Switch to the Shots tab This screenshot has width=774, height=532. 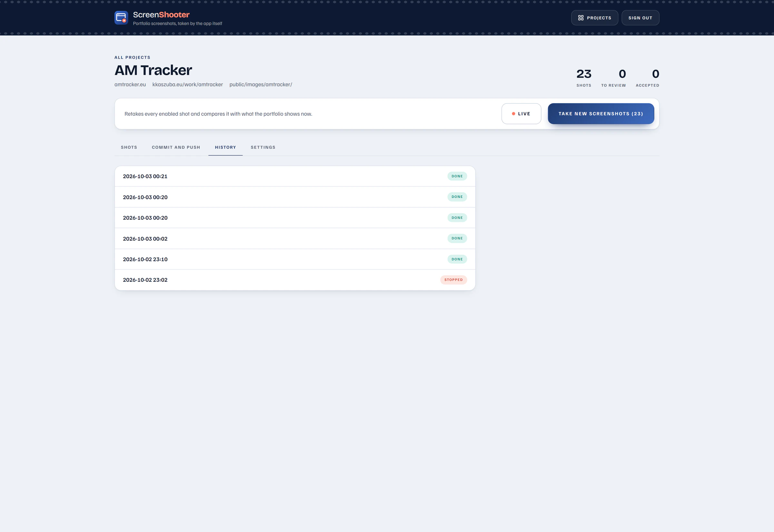click(129, 147)
